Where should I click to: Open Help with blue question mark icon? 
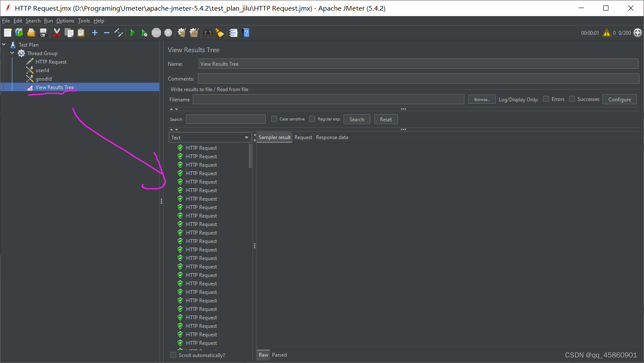tap(246, 33)
